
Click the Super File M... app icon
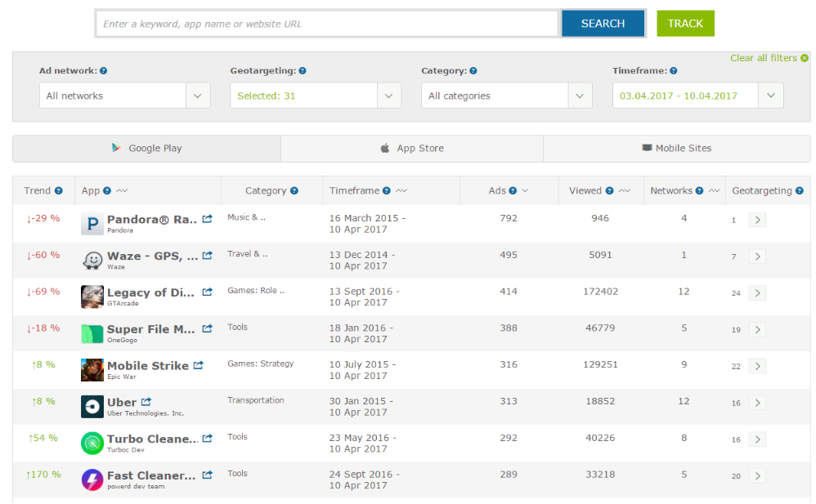point(92,334)
